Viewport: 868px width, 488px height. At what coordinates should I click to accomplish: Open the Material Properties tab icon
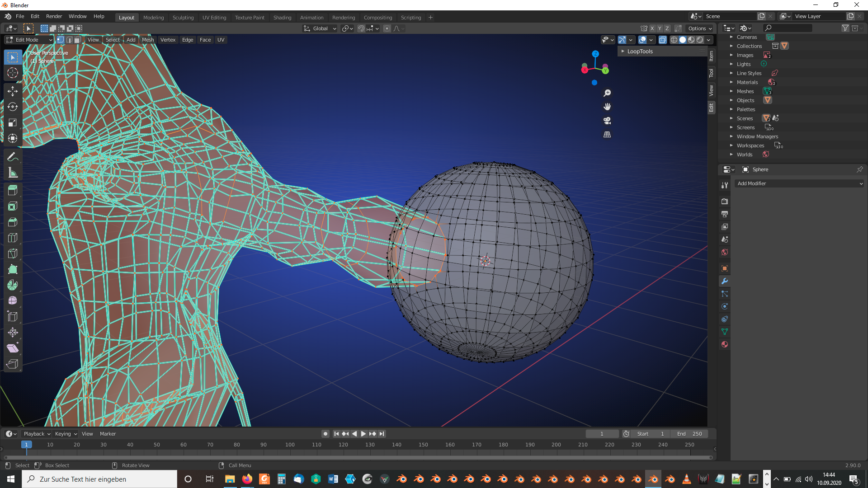[725, 344]
